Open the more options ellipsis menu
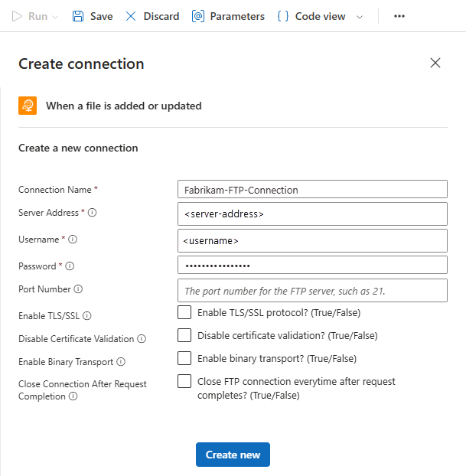 [399, 16]
